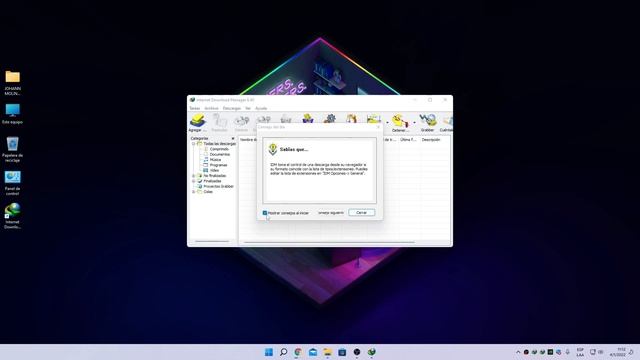Viewport: 640px width, 360px height.
Task: Open the Descargas menu
Action: (x=232, y=109)
